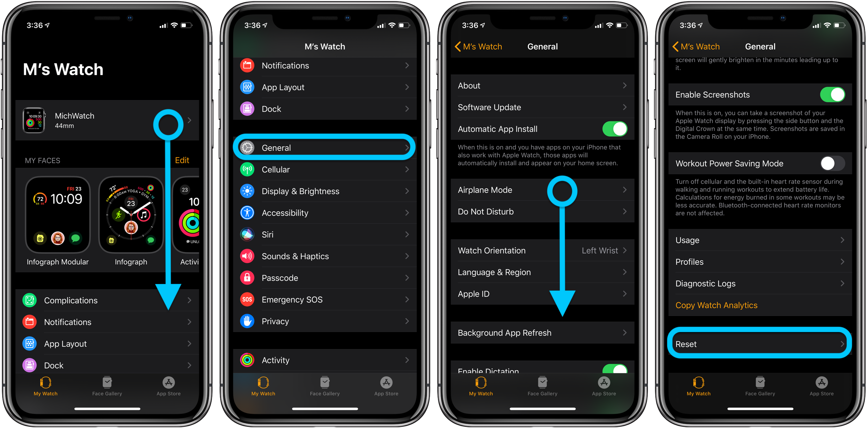Open the Sounds & Haptics settings
The image size is (868, 428).
click(326, 256)
